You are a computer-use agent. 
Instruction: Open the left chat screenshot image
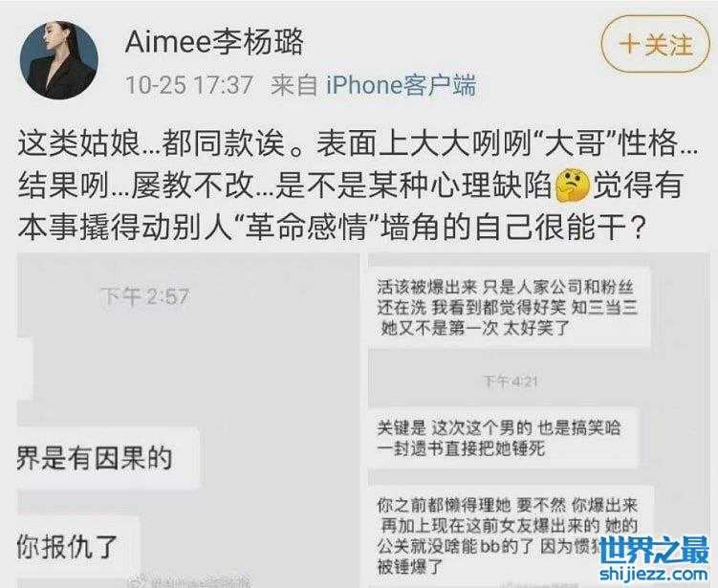point(187,420)
